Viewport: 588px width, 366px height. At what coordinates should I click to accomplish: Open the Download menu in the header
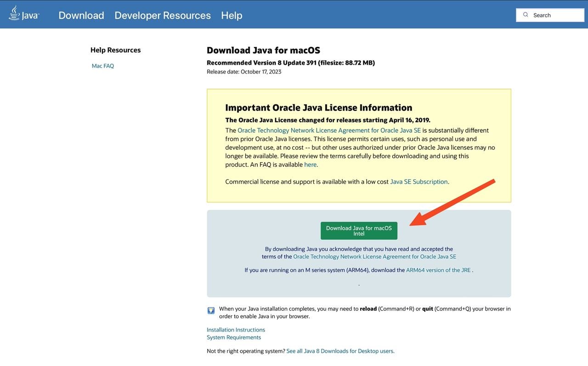point(81,15)
